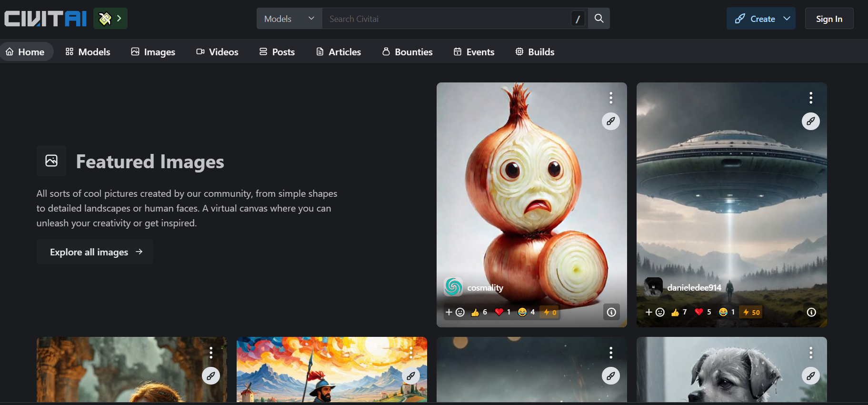
Task: Add a reaction to cosmality's image
Action: tap(455, 312)
